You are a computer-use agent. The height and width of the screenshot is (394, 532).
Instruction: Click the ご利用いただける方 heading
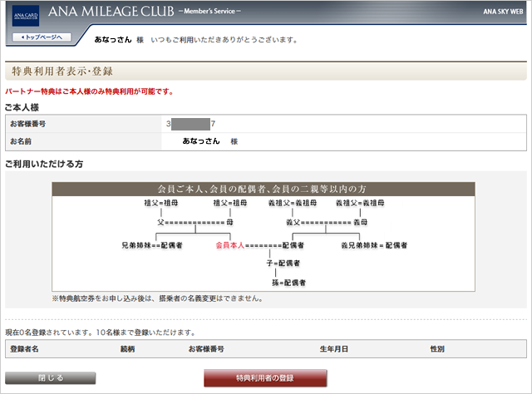(44, 165)
